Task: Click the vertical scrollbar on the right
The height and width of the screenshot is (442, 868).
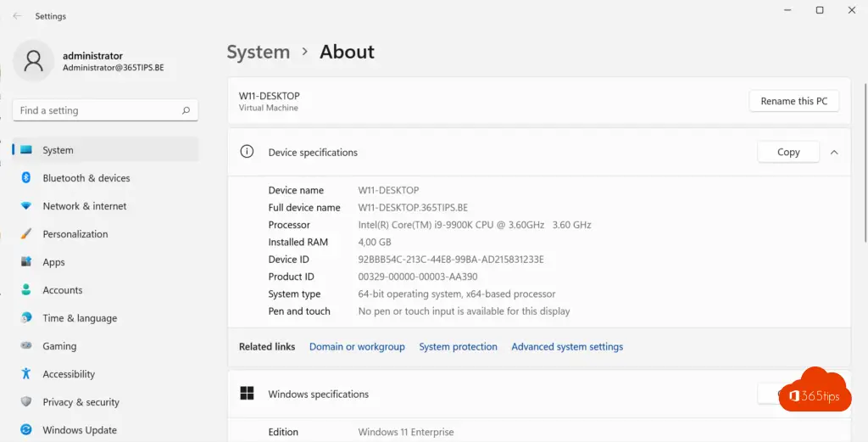Action: (x=865, y=162)
